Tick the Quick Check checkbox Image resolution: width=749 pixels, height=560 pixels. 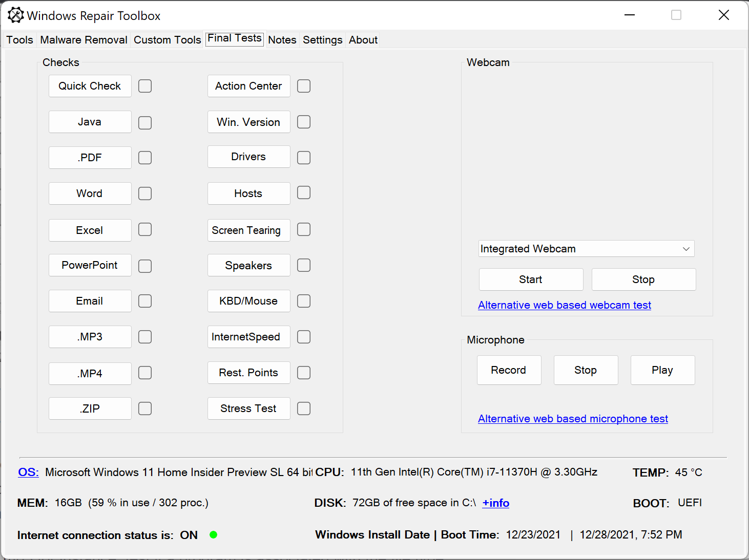[145, 86]
